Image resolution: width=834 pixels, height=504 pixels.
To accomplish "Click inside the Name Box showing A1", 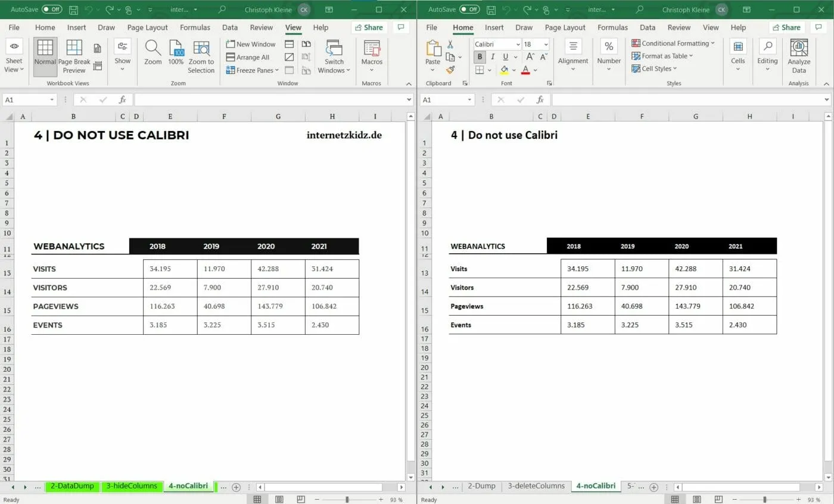I will coord(24,99).
